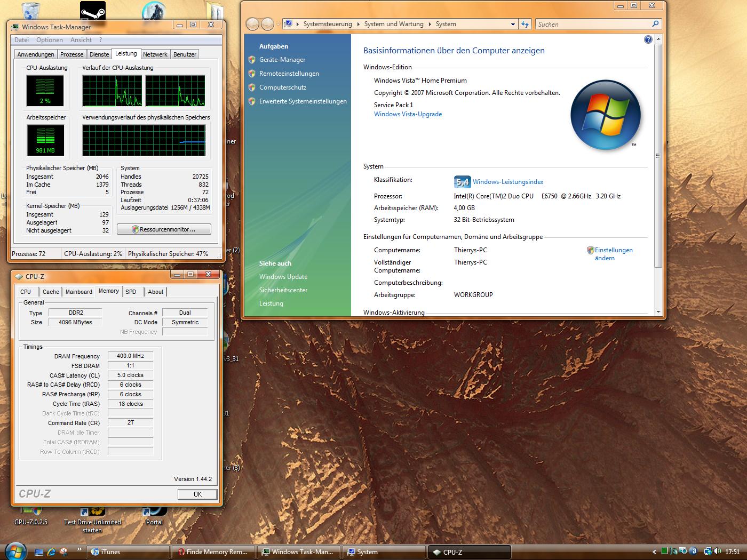Click Windows Vista-Upgrade link
This screenshot has height=560, width=747.
tap(408, 114)
